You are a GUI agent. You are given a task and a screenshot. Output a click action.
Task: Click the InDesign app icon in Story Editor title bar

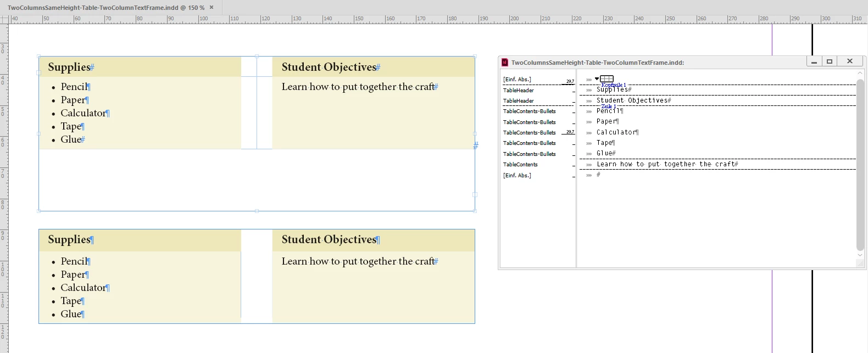[x=505, y=63]
